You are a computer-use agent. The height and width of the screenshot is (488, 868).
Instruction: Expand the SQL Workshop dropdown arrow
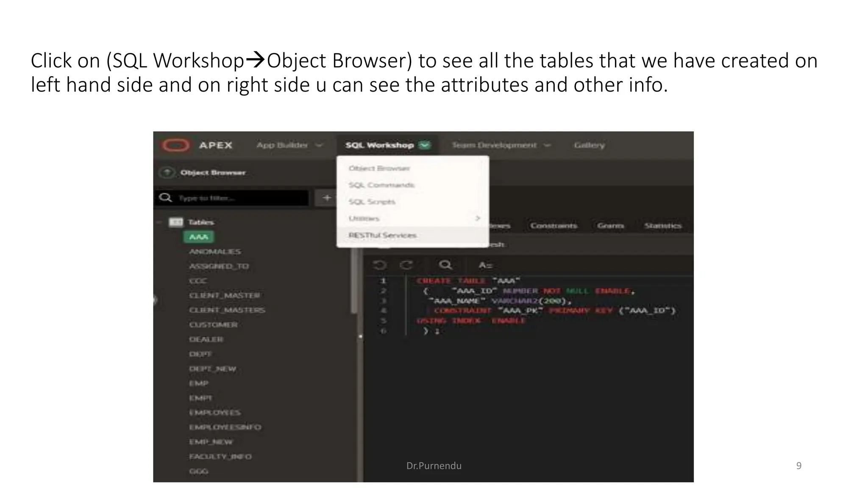tap(424, 145)
